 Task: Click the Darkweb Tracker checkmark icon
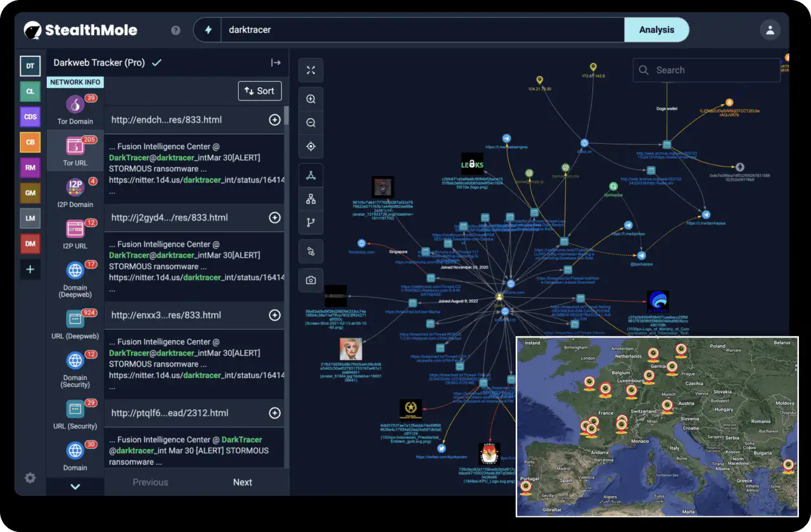tap(157, 63)
